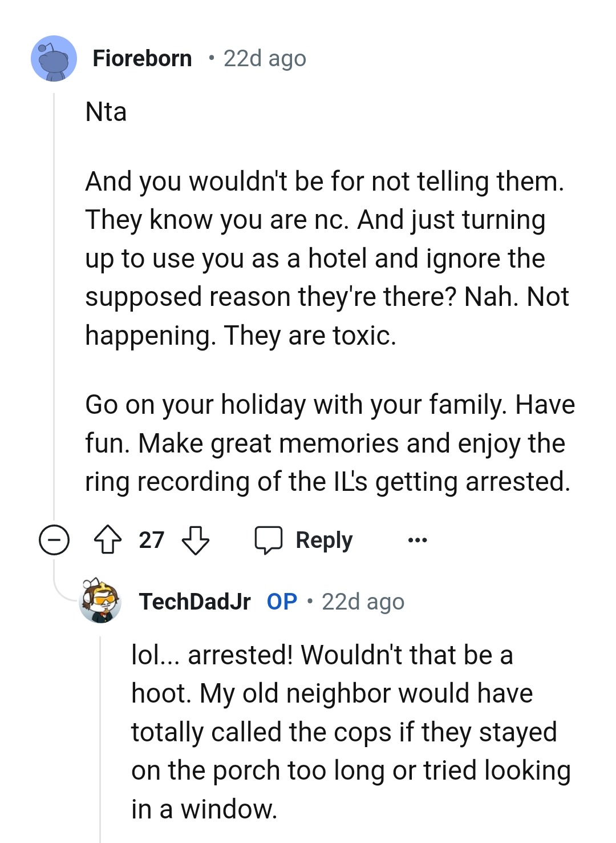Image resolution: width=616 pixels, height=843 pixels.
Task: Open Fioreborn's profile via username
Action: (143, 58)
